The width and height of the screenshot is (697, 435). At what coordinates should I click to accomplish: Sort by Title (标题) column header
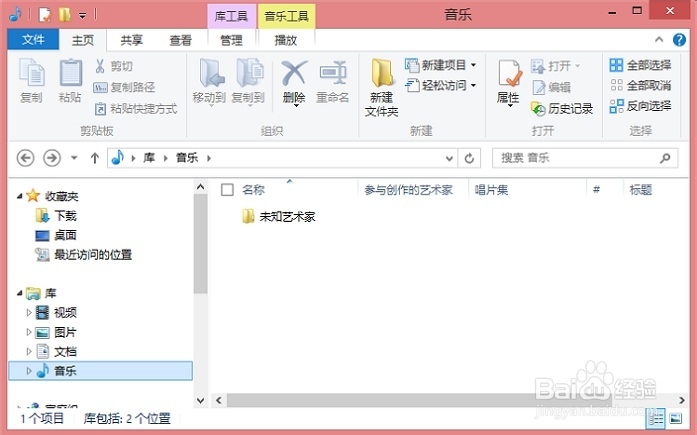point(641,190)
